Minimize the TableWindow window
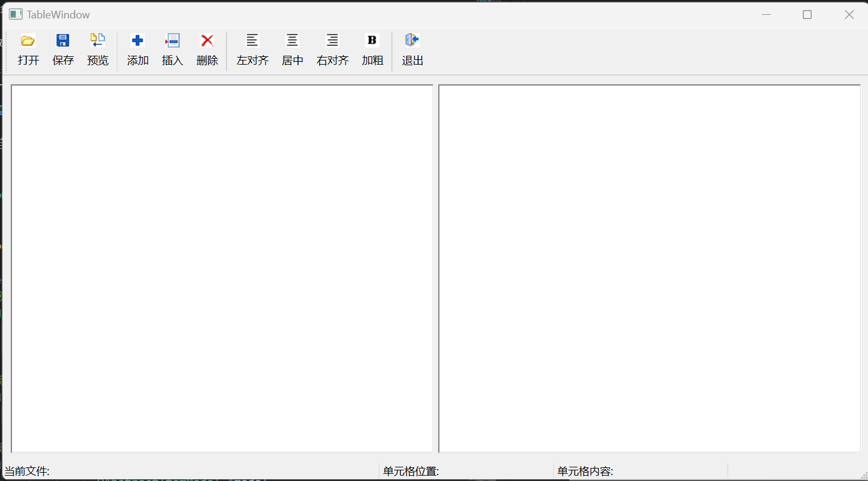The height and width of the screenshot is (481, 868). [766, 15]
